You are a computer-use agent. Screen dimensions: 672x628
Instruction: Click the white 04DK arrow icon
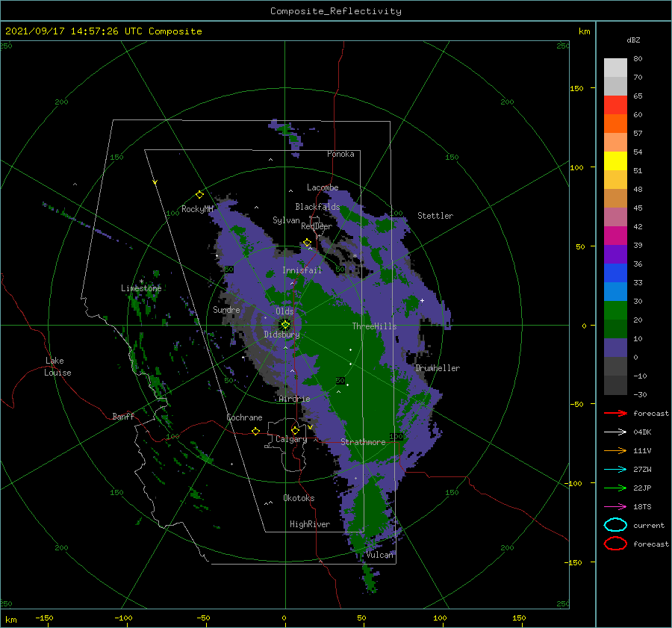click(x=615, y=432)
